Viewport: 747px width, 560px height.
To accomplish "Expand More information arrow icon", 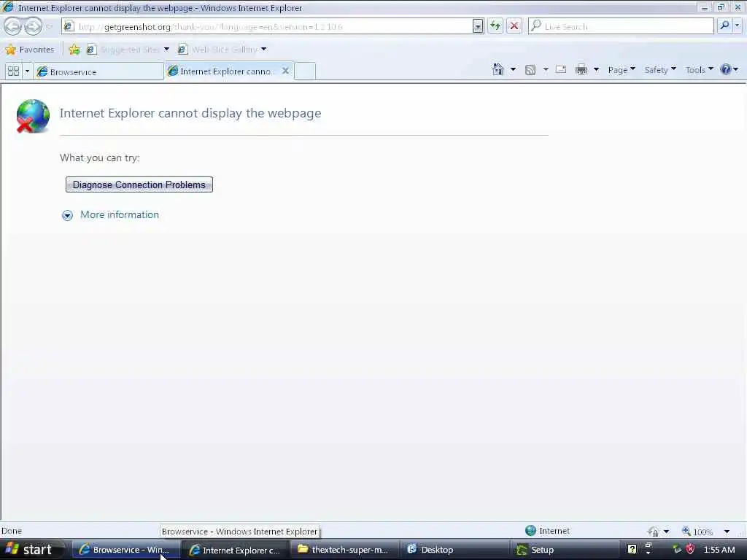I will [x=67, y=215].
